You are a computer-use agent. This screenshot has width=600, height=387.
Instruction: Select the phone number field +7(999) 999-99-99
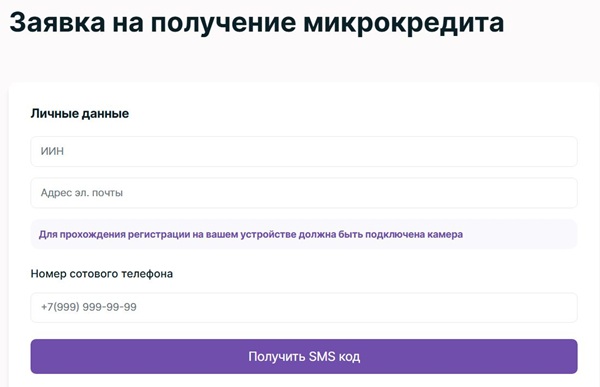click(304, 308)
